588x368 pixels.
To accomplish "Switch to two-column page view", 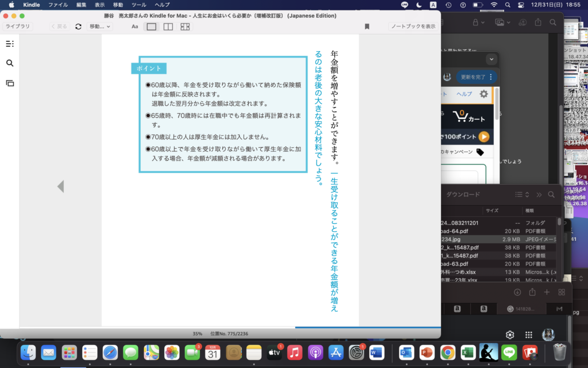I will point(168,26).
